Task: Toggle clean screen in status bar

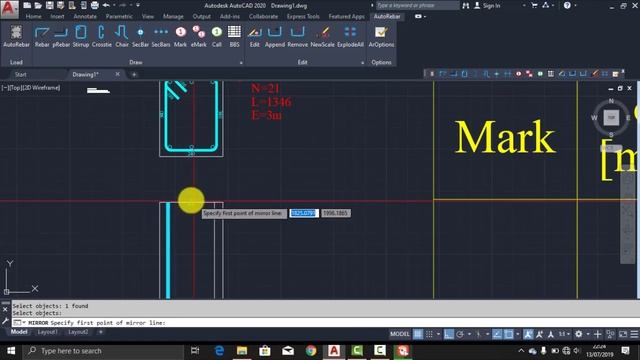Action: [x=623, y=334]
